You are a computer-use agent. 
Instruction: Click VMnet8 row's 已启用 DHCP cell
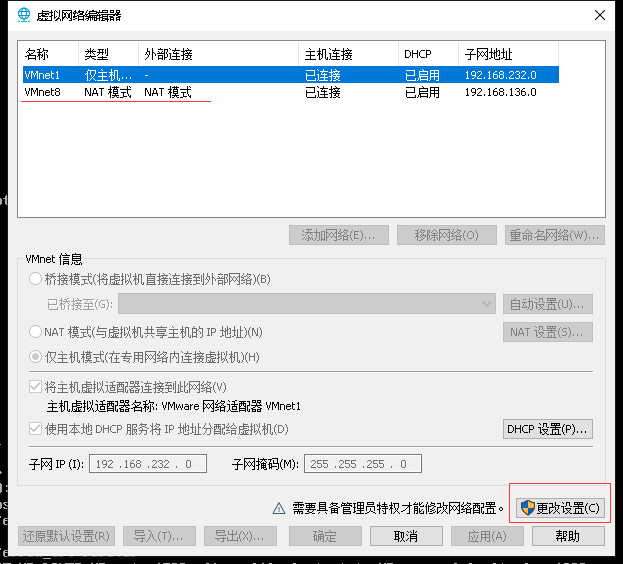[422, 92]
